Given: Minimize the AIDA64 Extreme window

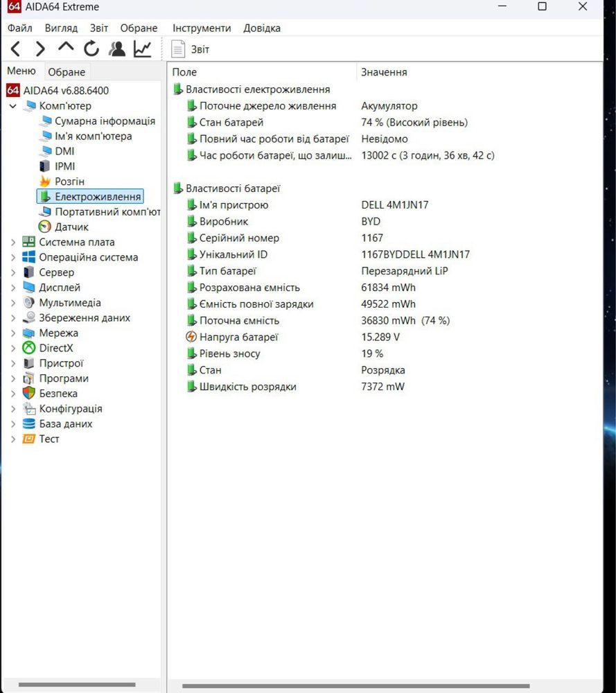Looking at the screenshot, I should tap(502, 6).
